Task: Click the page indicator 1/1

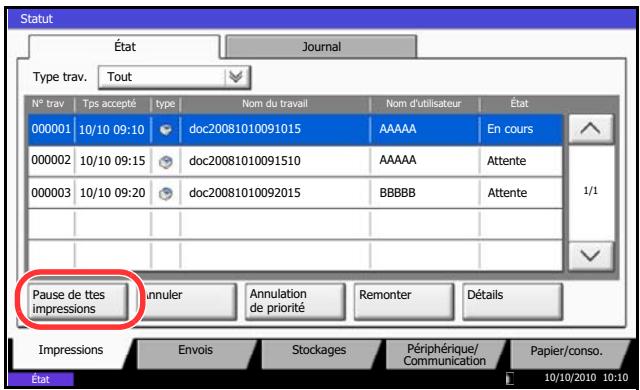Action: [x=591, y=191]
